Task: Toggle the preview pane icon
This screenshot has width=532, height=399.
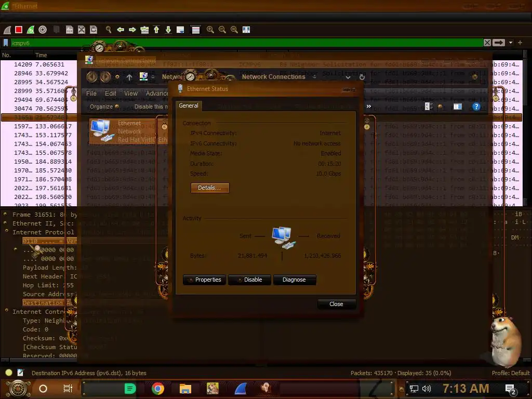Action: pyautogui.click(x=458, y=107)
